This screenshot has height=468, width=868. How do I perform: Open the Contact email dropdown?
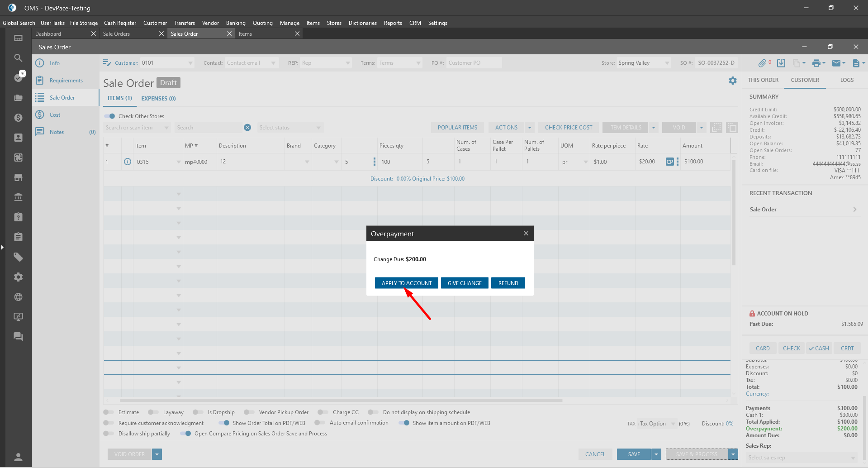pos(273,63)
